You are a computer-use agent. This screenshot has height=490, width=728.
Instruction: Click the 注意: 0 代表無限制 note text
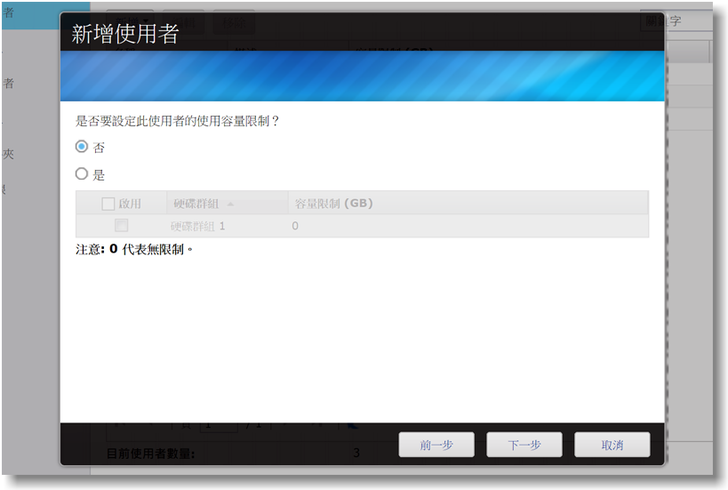tap(134, 249)
